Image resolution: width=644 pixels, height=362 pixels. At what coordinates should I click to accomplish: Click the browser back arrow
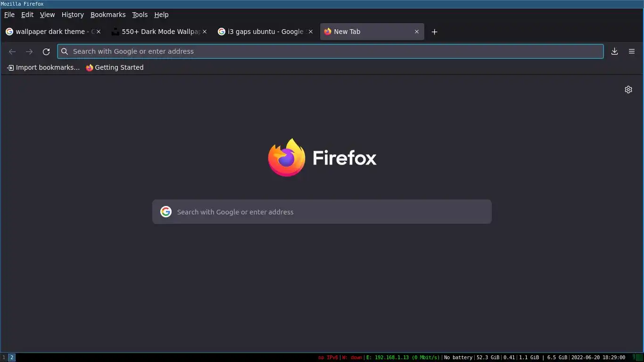click(12, 51)
